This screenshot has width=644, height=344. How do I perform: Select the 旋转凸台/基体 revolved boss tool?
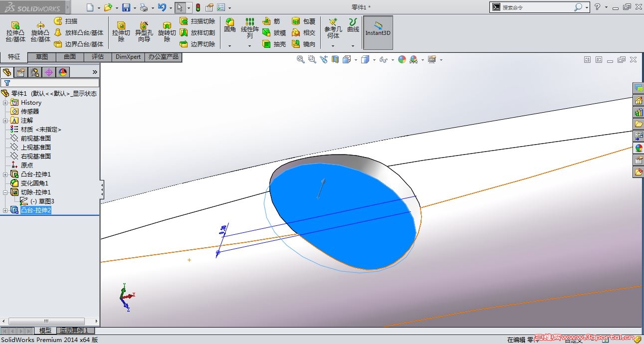click(x=40, y=32)
